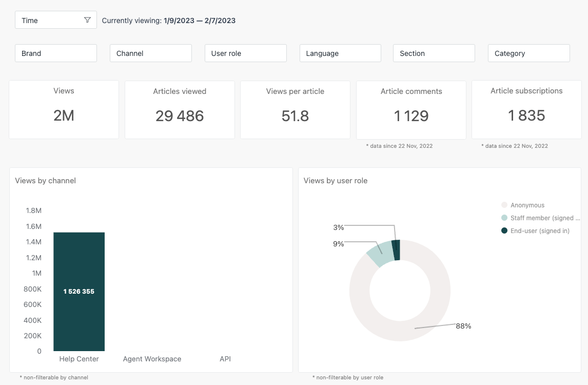Select the Staff member legend dot

504,218
